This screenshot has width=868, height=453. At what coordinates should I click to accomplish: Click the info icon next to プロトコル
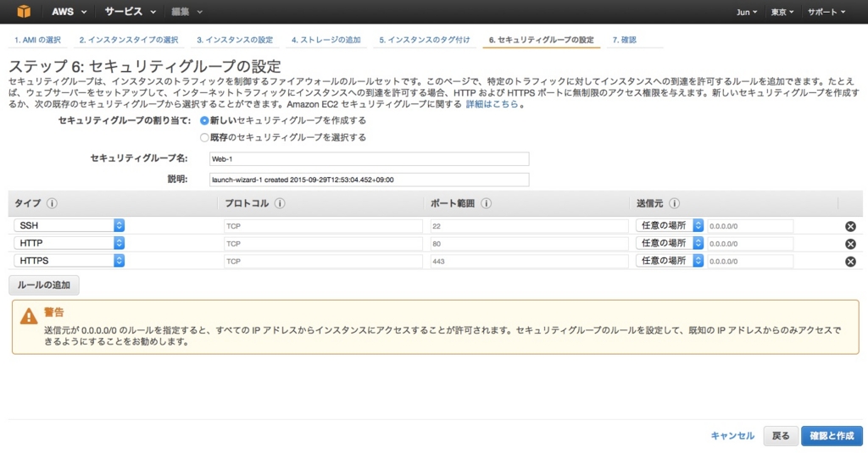(x=280, y=203)
